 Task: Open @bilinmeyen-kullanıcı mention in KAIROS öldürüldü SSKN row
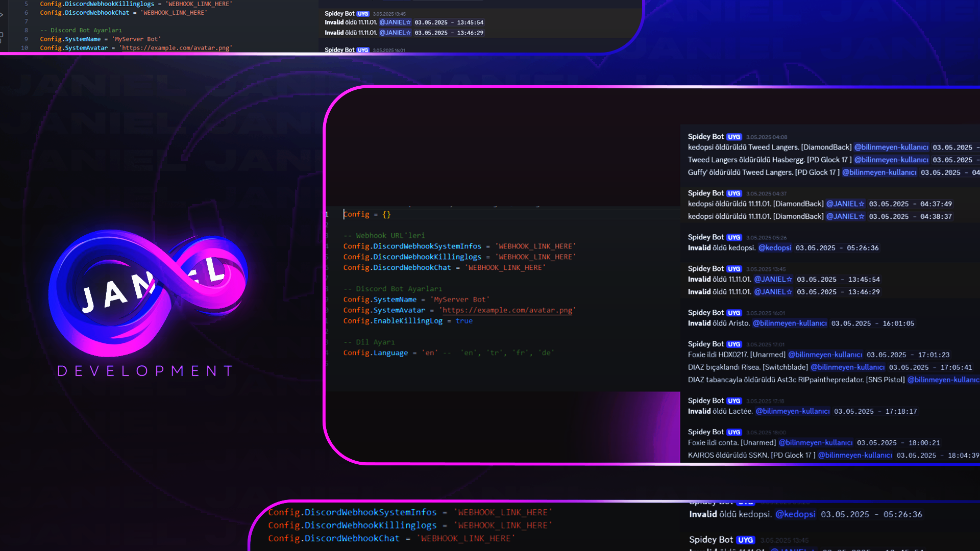pos(855,455)
